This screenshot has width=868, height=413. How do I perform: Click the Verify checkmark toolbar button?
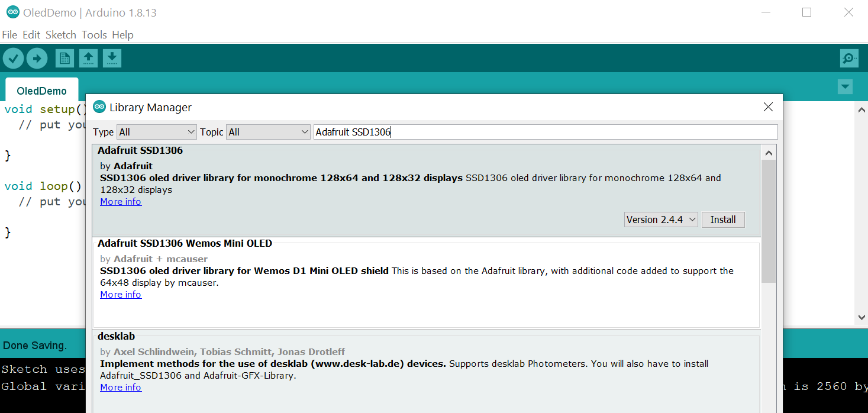[x=13, y=58]
